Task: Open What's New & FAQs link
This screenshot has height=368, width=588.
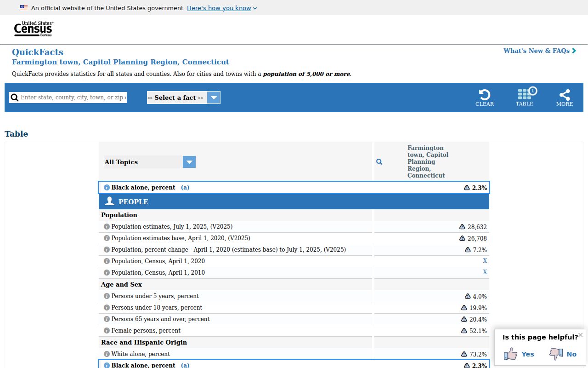Action: [x=540, y=51]
